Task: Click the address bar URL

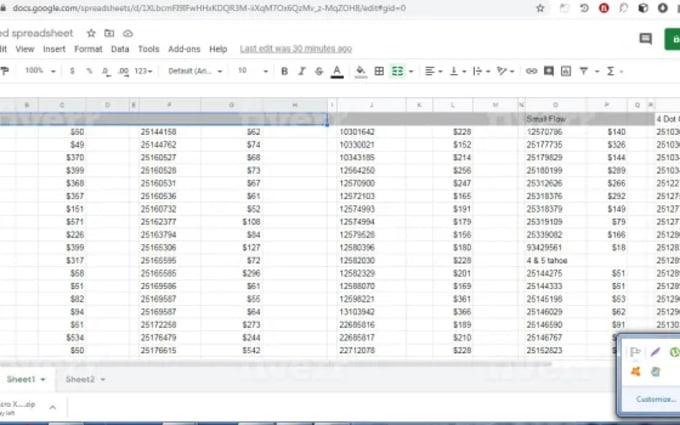Action: click(x=209, y=8)
